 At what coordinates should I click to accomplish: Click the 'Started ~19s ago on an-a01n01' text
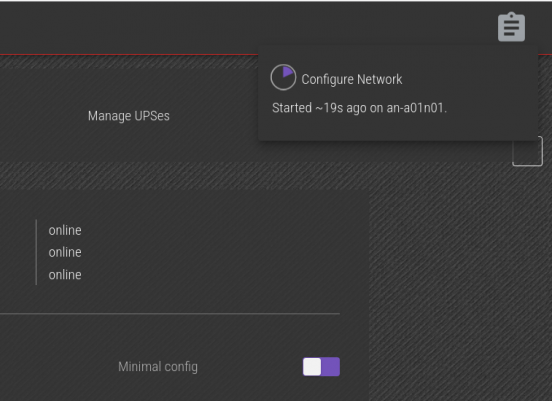(359, 108)
